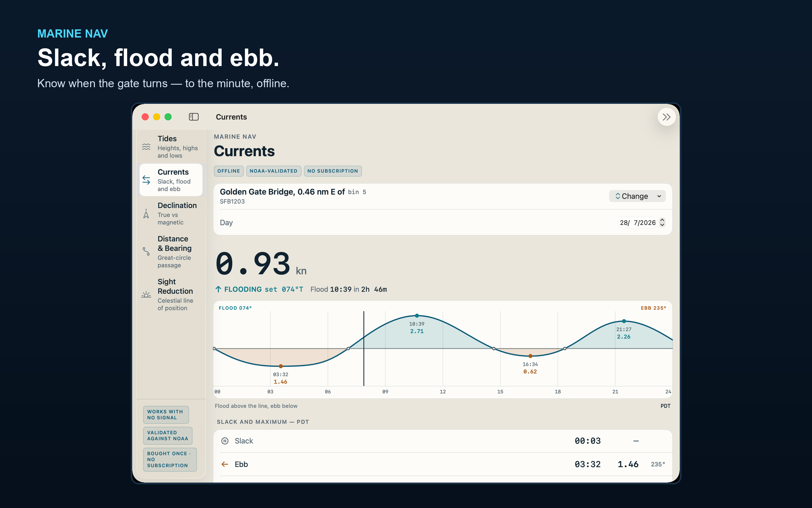Viewport: 812px width, 508px height.
Task: Click the Flood 10:39 in 2h 46m text
Action: coord(348,289)
